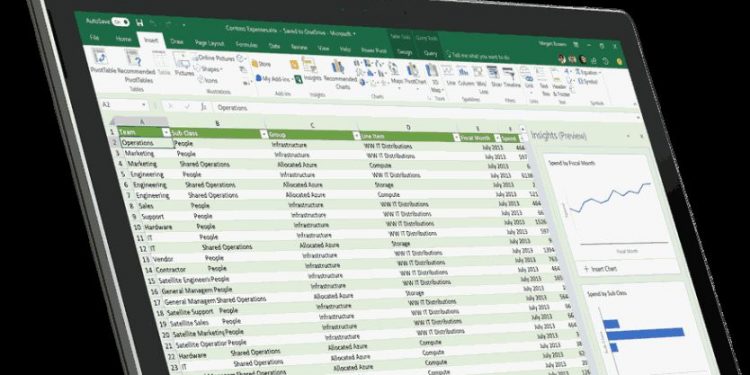Expand the Name Box dropdown
750x375 pixels.
click(x=144, y=105)
